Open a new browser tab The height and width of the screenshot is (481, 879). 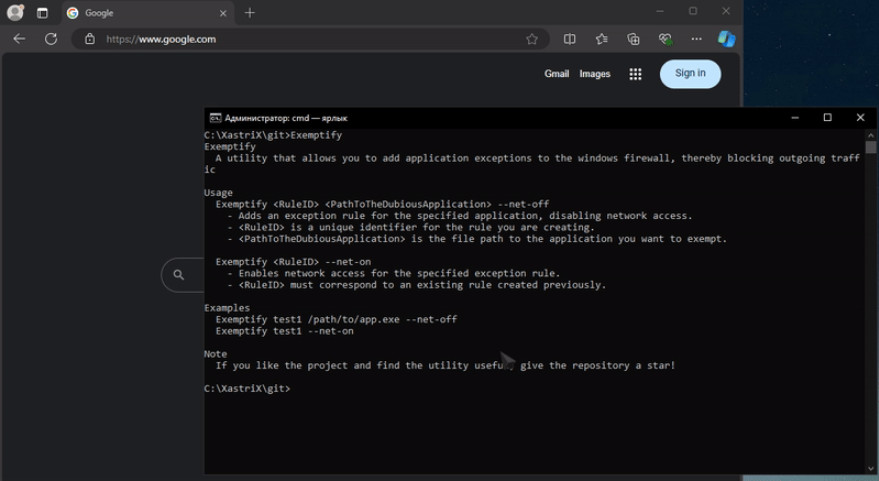pyautogui.click(x=250, y=13)
